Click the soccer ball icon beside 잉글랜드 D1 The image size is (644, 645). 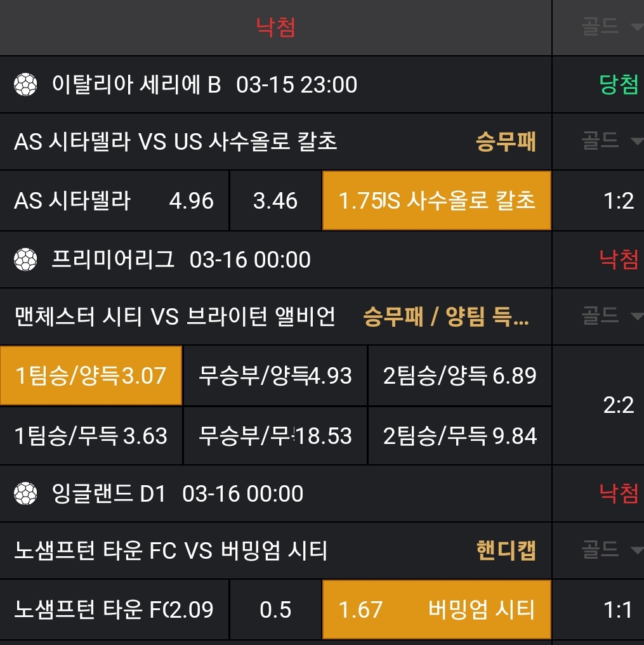[25, 493]
